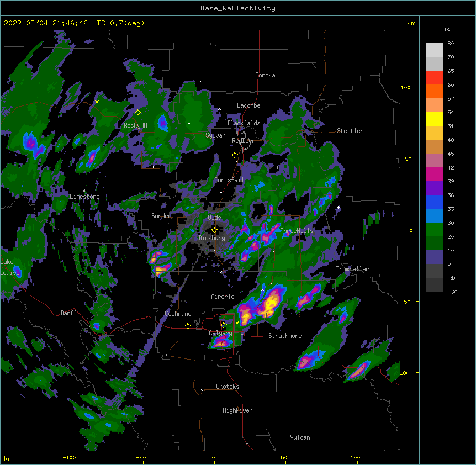Click the RedDeer city label

(x=243, y=141)
